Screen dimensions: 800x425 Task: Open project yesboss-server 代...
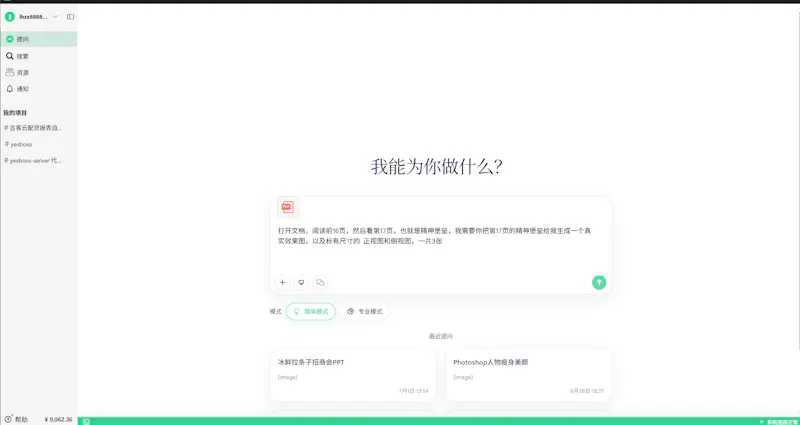click(x=33, y=160)
